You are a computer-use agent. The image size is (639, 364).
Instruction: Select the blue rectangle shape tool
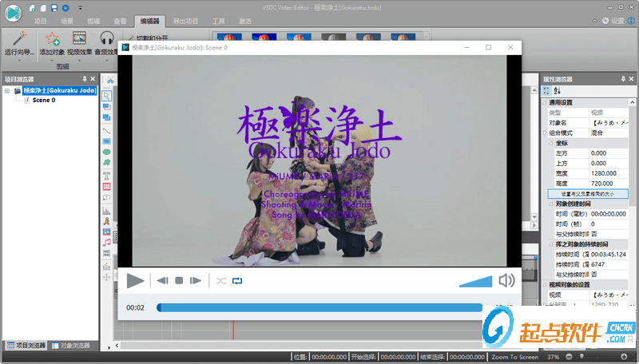click(x=106, y=141)
